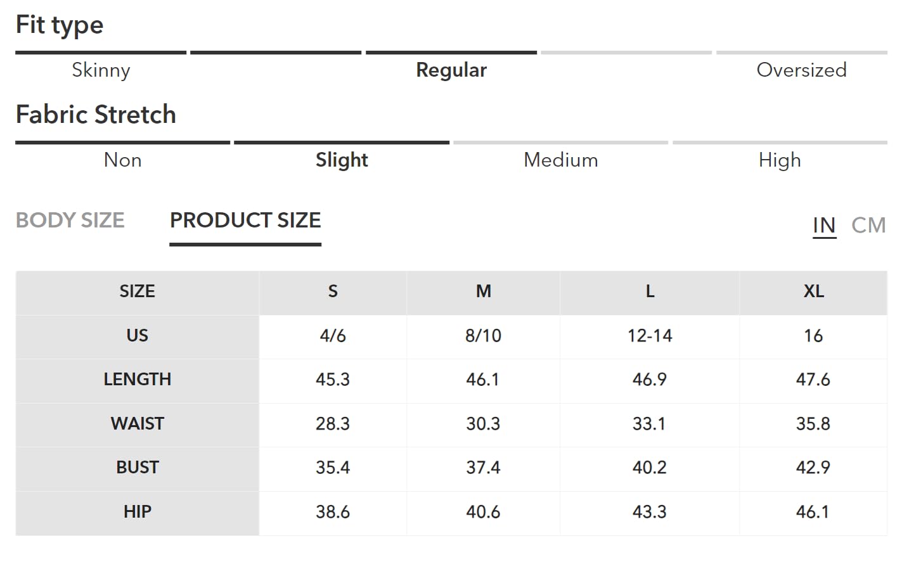Click the WAIST row header
This screenshot has width=902, height=588.
click(138, 423)
